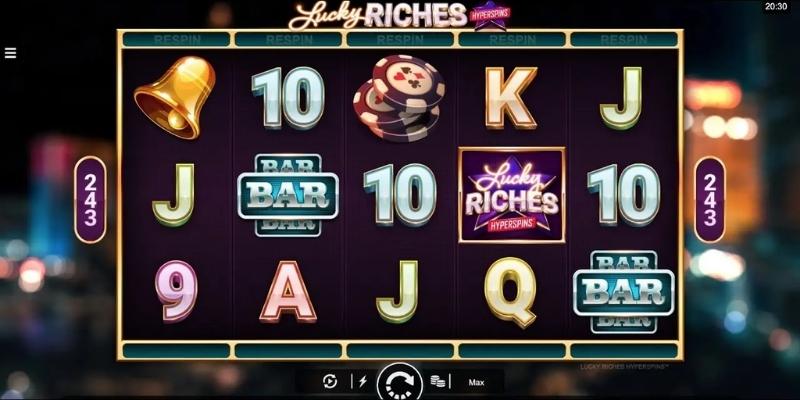Open the hamburger menu icon

click(x=10, y=53)
